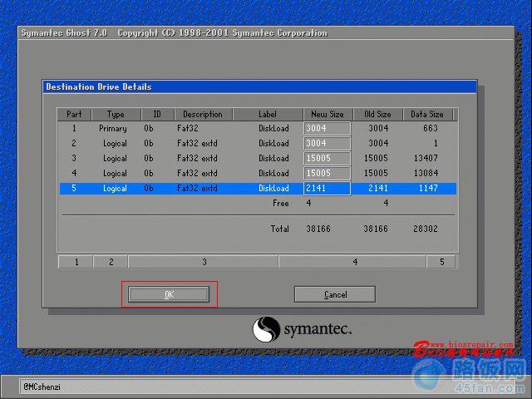Select the Label column header
The height and width of the screenshot is (399, 532).
tap(268, 115)
